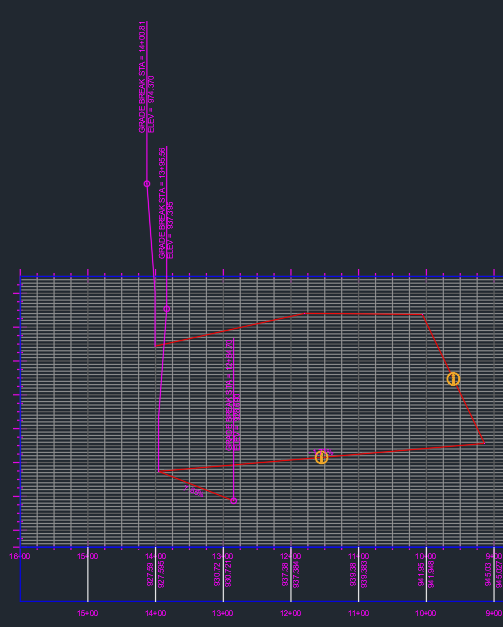This screenshot has height=627, width=503.
Task: Click the 14+00 station label in the upper band row
Action: [x=156, y=556]
